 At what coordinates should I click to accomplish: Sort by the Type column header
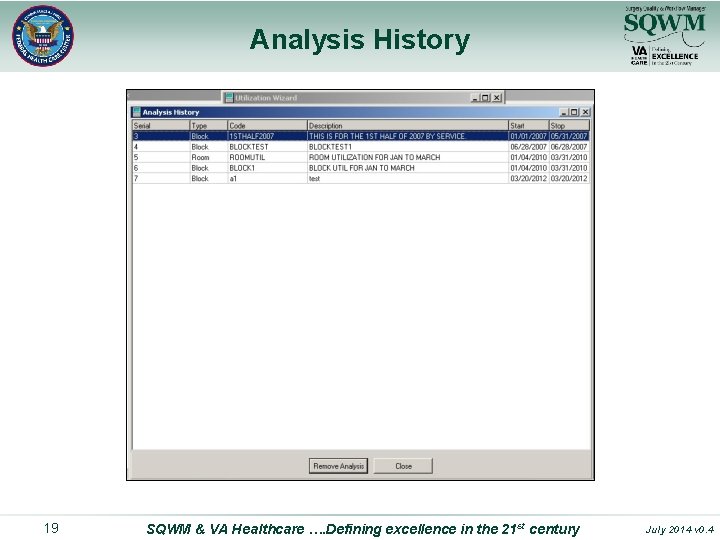click(208, 125)
